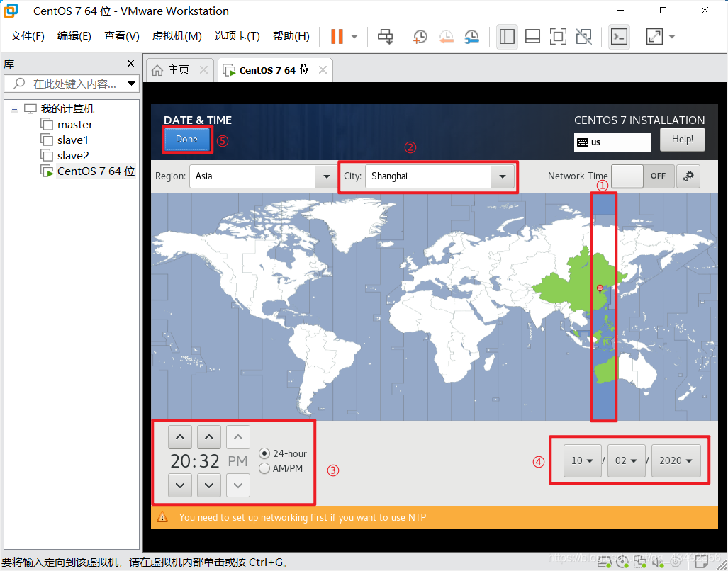Click the keyboard layout icon next to us

click(x=582, y=142)
